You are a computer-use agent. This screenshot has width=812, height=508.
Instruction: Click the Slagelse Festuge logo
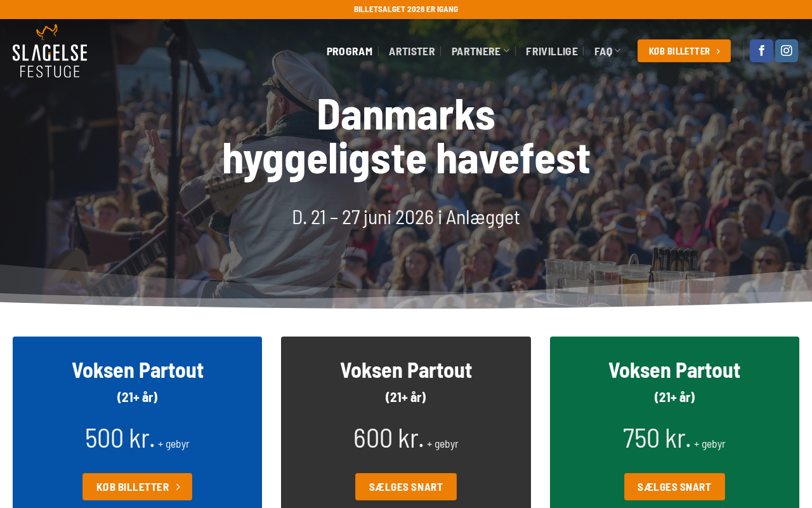50,51
